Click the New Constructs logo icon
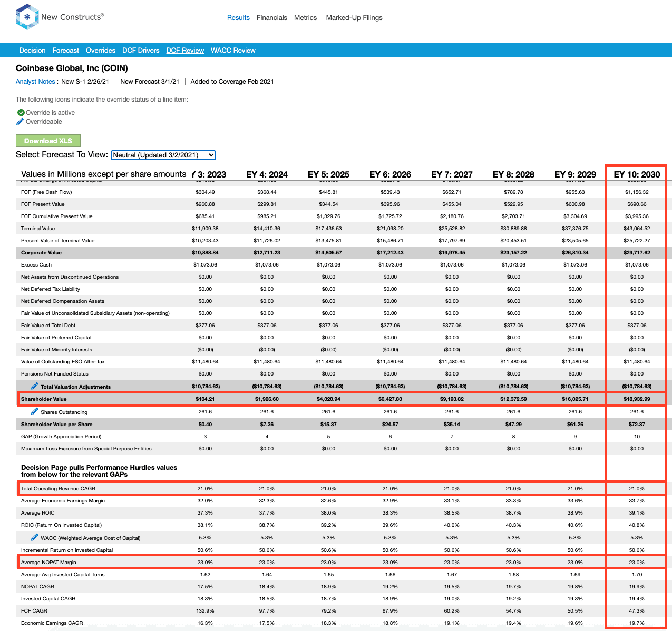 click(27, 17)
